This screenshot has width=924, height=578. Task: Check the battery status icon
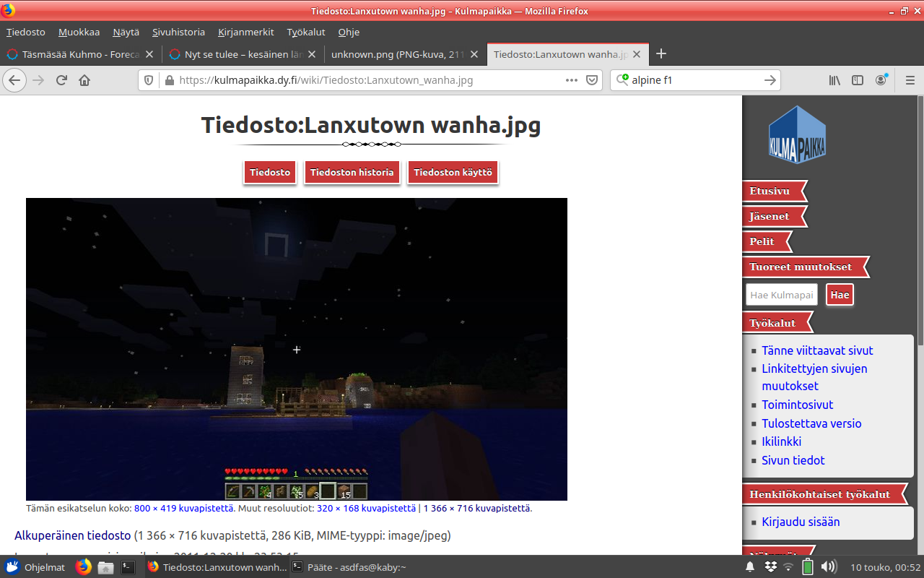point(808,567)
